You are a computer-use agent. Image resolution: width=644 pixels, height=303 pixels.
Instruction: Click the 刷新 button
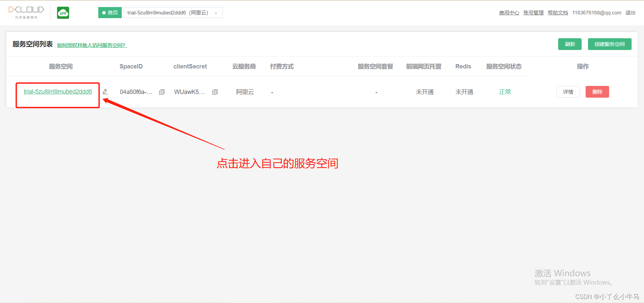click(570, 44)
